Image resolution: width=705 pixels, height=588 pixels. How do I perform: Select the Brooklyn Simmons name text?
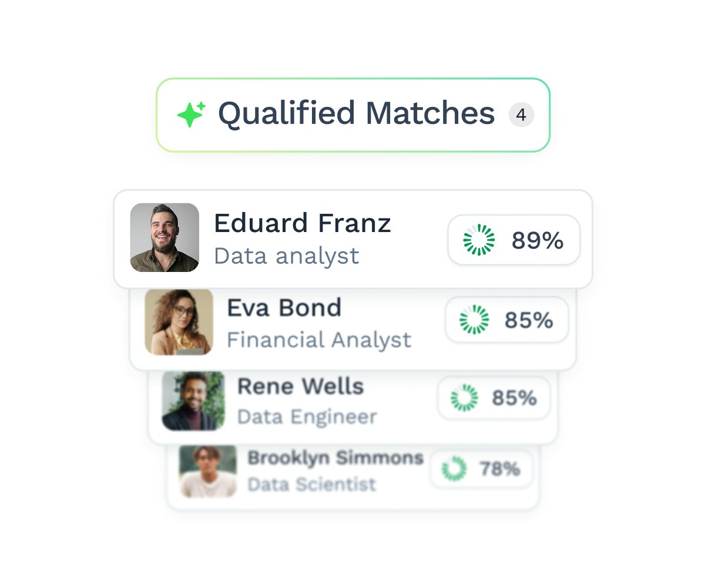(335, 458)
